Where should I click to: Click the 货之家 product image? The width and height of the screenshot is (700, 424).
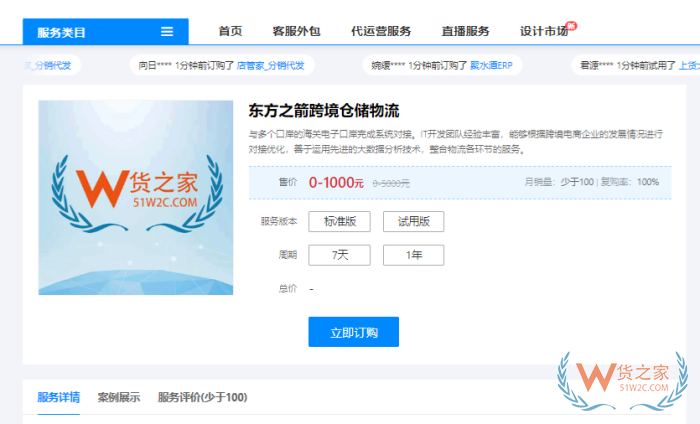[136, 197]
